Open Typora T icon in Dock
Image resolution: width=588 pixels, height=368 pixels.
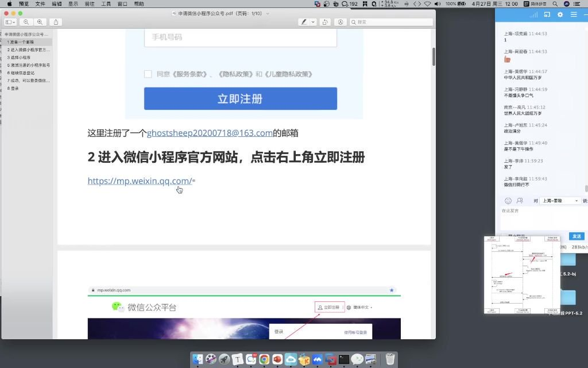pyautogui.click(x=237, y=359)
